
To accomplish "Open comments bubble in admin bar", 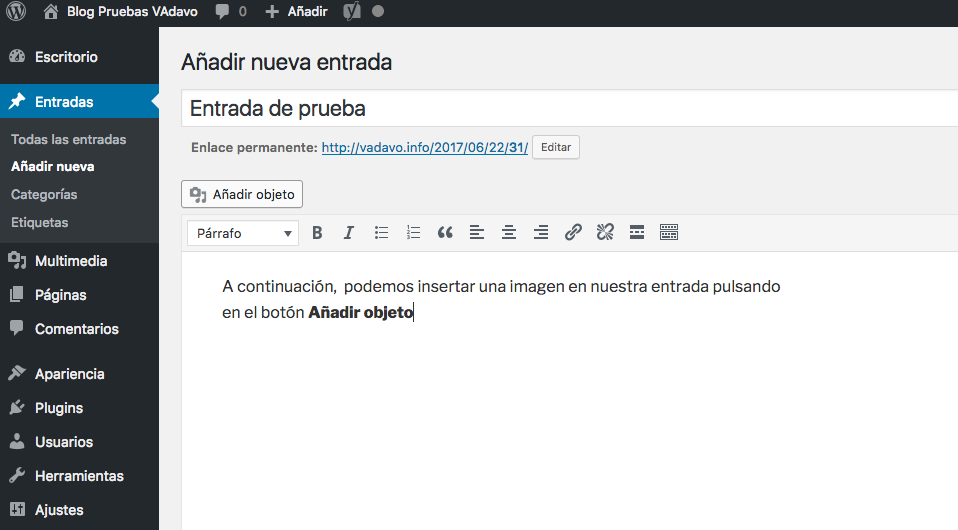I will tap(231, 11).
